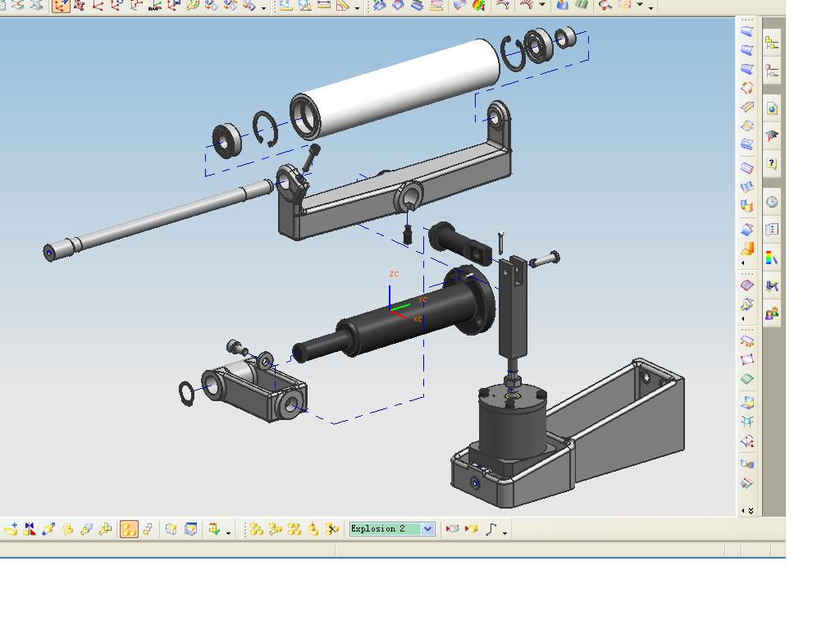Click the Unexplode Component icon before Delete Explosion
Screen dimensions: 840x630
[313, 529]
